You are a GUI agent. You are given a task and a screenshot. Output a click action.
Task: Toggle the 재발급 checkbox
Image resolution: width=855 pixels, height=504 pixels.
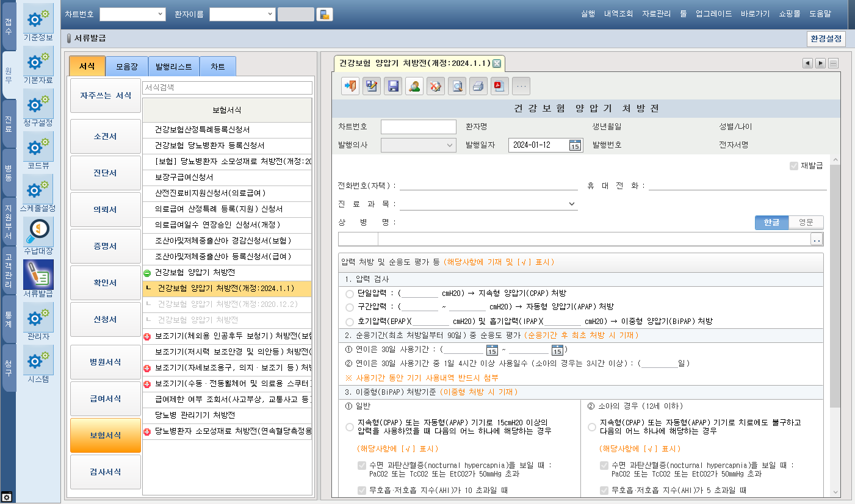793,166
